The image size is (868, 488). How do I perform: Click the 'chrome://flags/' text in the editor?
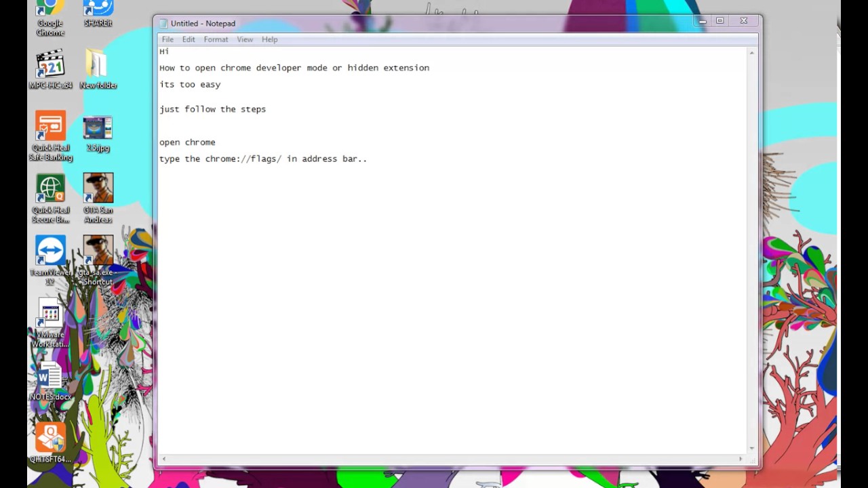243,159
